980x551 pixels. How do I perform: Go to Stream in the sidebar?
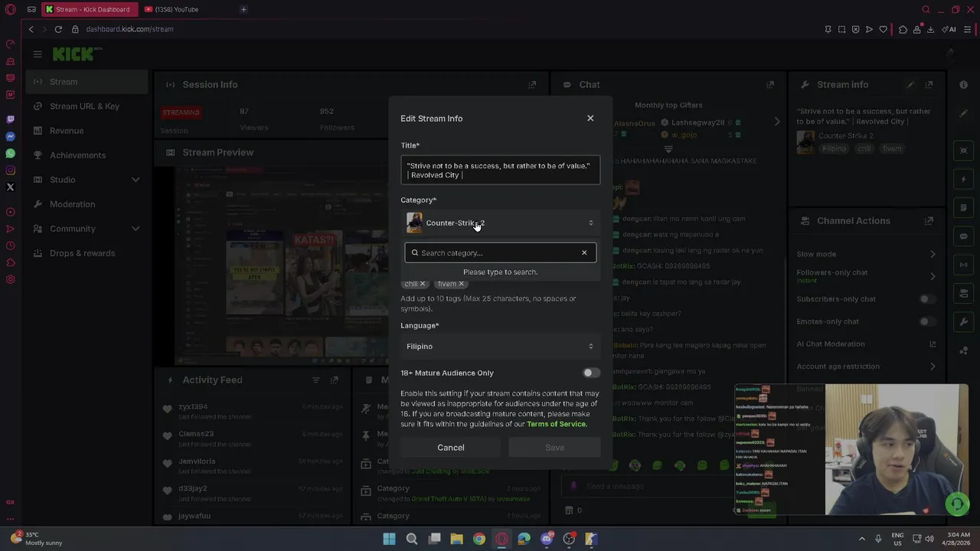pos(87,82)
